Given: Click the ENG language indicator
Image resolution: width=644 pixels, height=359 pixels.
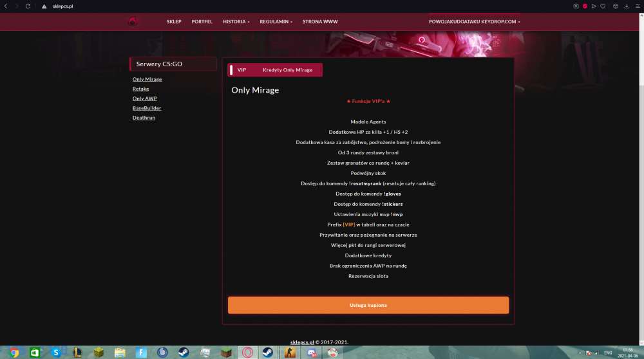Looking at the screenshot, I should tap(608, 353).
